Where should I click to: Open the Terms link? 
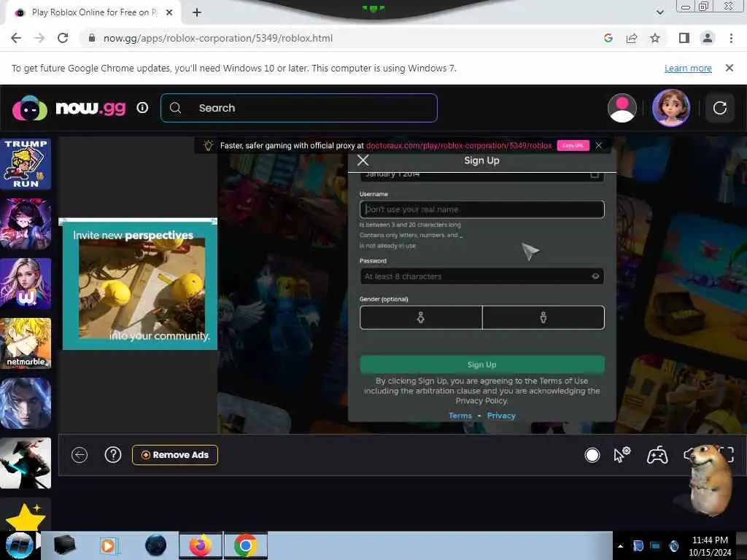460,416
